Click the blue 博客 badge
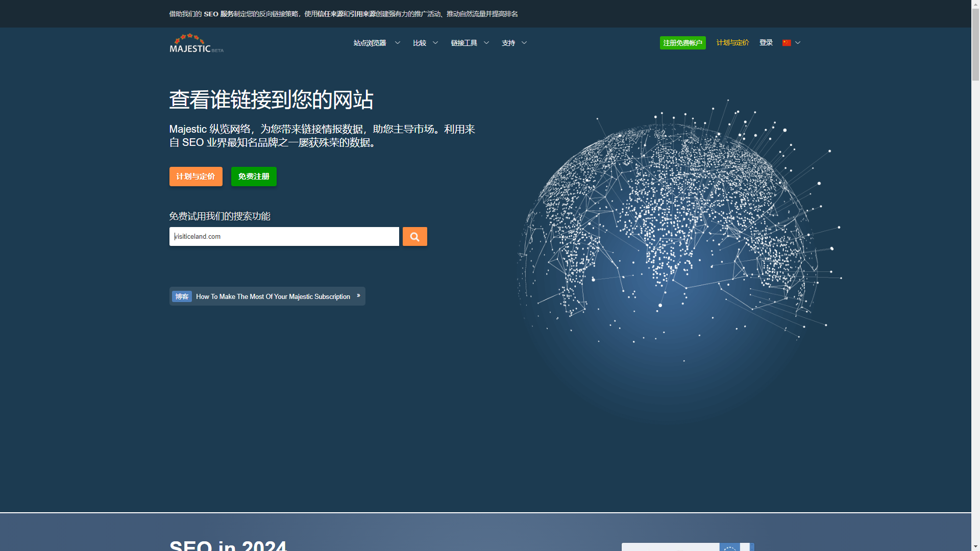Viewport: 980px width, 551px height. [182, 296]
